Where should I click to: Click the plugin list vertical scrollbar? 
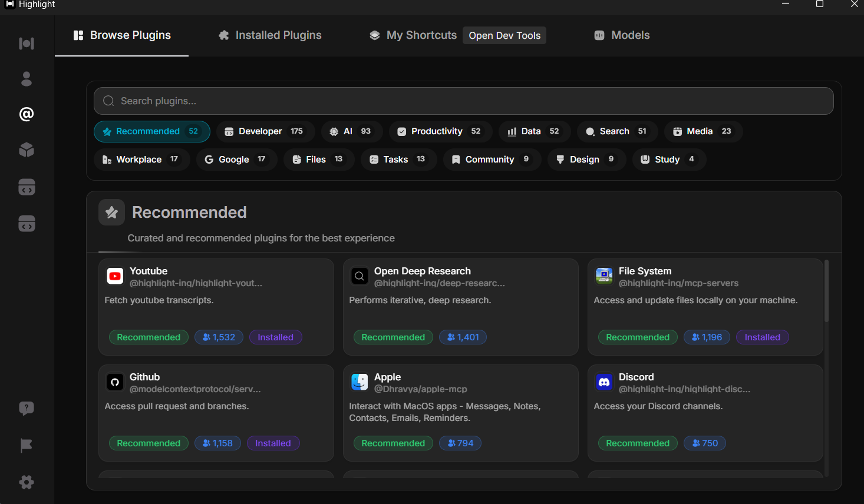pos(826,291)
